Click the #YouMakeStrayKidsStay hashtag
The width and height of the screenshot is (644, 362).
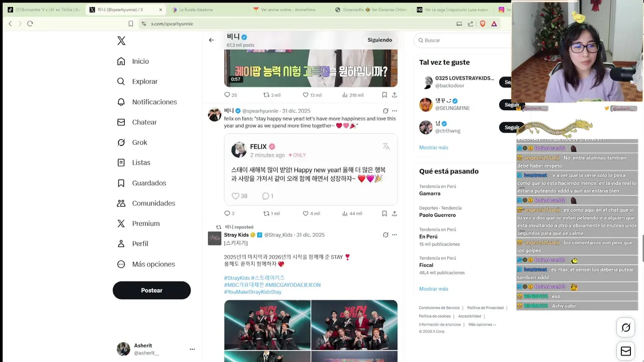[253, 292]
